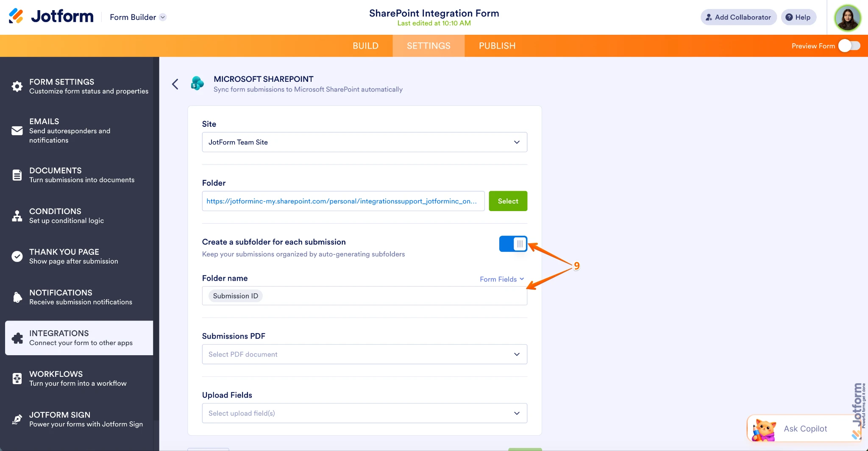Open the Select PDF document dropdown
The width and height of the screenshot is (868, 451).
(x=364, y=354)
